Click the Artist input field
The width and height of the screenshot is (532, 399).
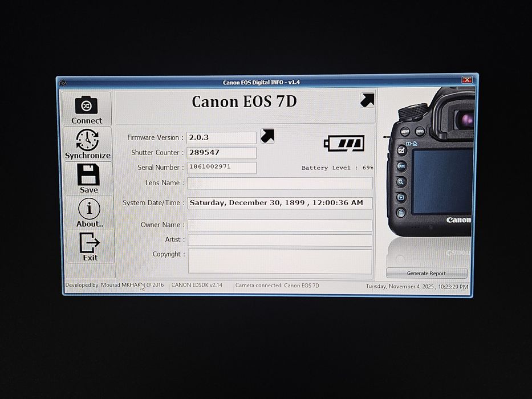[280, 240]
